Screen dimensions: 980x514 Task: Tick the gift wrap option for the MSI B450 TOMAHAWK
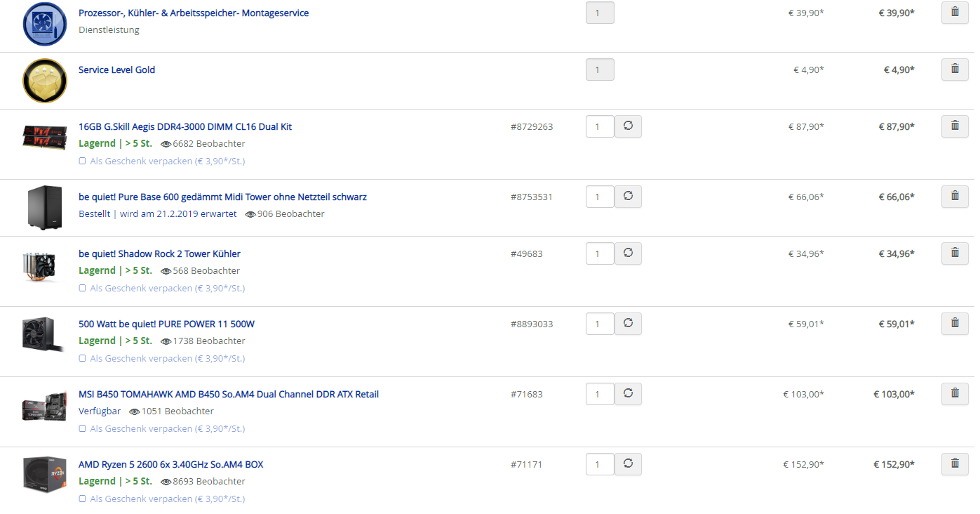click(82, 428)
